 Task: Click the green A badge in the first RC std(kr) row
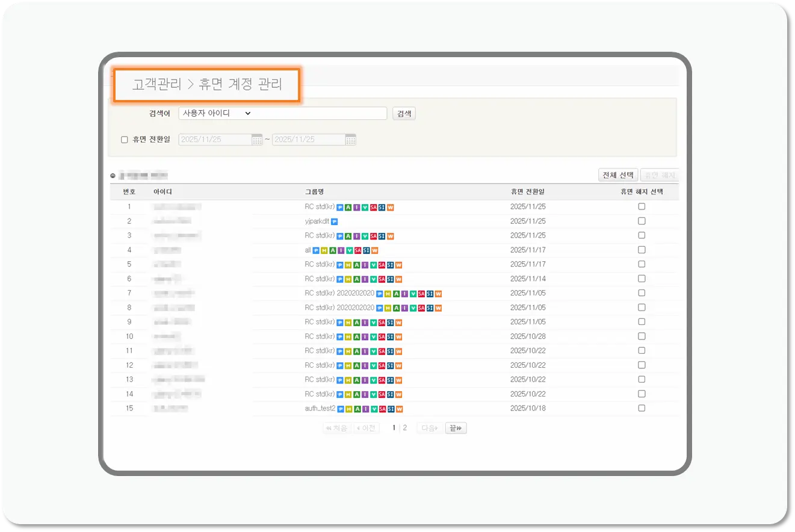pyautogui.click(x=349, y=206)
